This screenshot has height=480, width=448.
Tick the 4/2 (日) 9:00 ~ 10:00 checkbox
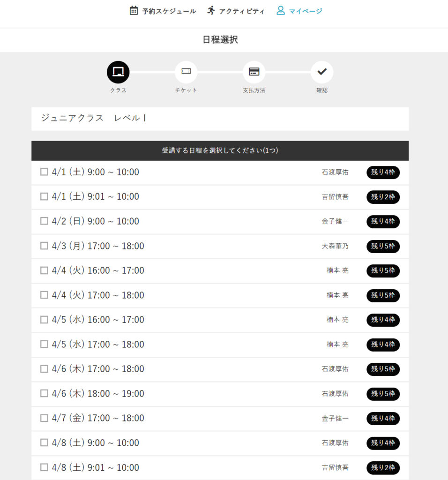point(45,221)
